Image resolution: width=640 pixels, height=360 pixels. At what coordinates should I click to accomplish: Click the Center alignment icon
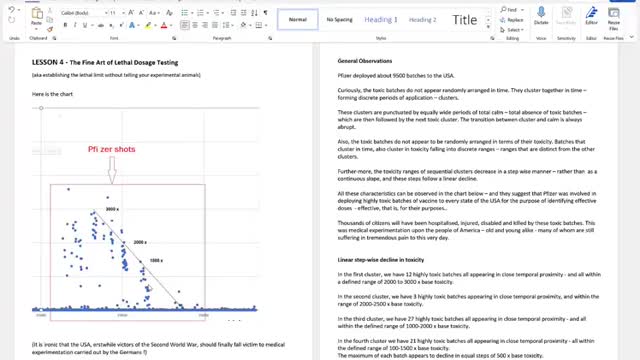point(195,25)
